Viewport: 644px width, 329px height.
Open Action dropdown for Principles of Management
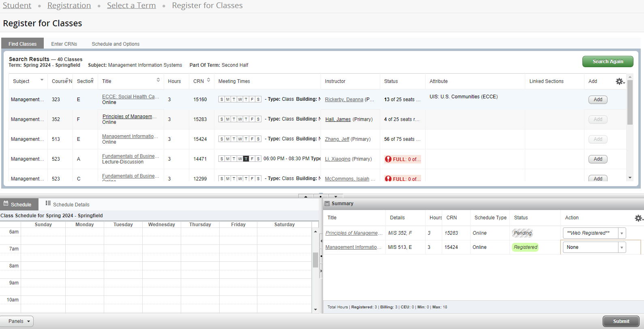[x=622, y=233]
